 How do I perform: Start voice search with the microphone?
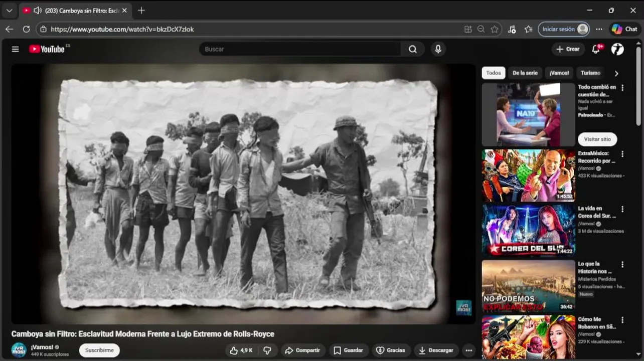tap(438, 49)
